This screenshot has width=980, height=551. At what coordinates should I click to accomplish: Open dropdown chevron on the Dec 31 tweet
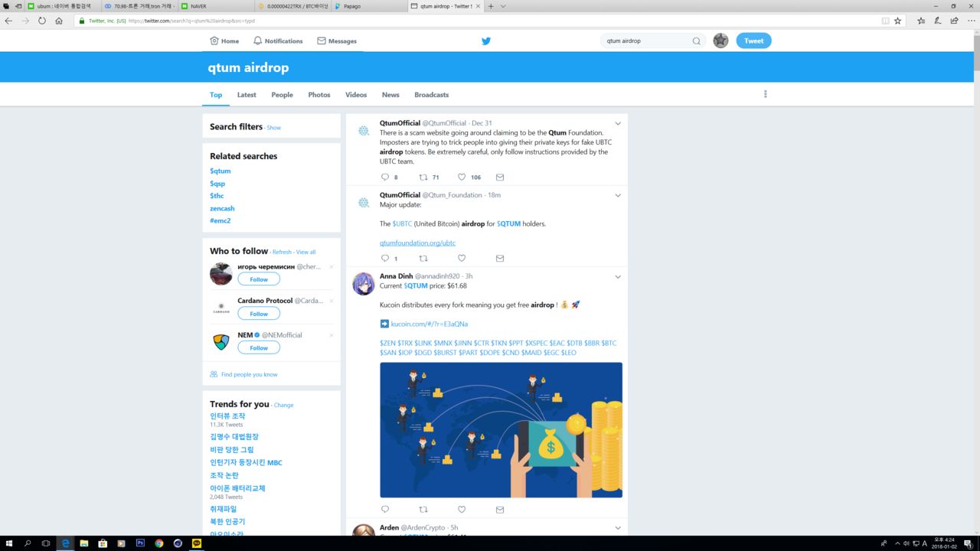pyautogui.click(x=618, y=123)
